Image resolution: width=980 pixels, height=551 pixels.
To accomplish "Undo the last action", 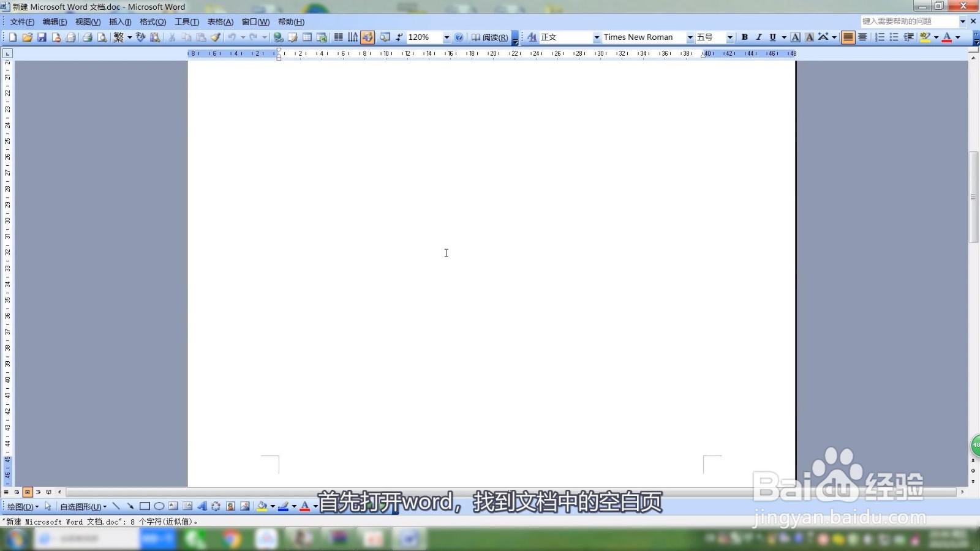I will point(232,37).
